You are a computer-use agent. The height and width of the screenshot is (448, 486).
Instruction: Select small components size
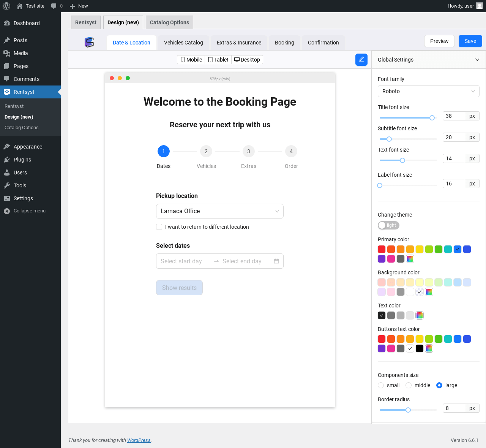381,385
